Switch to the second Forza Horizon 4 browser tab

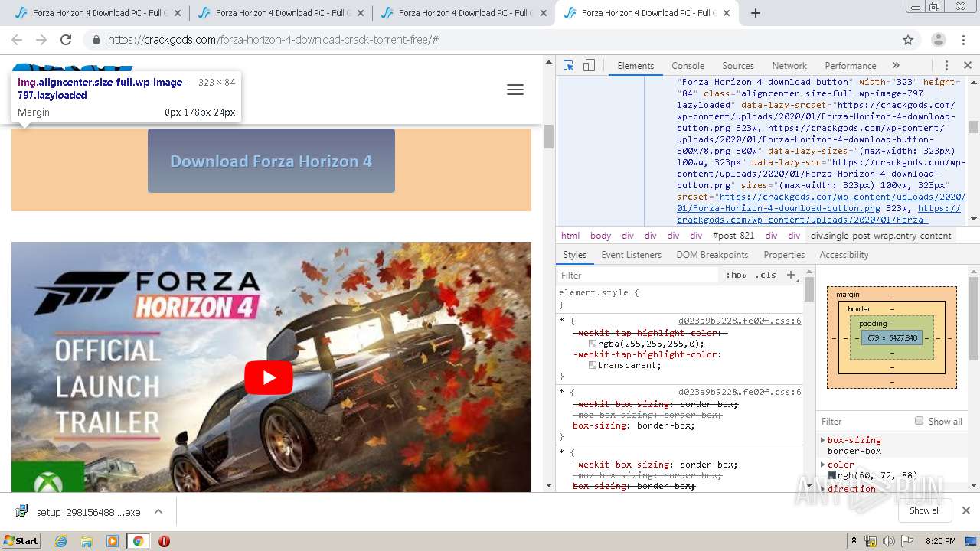[280, 13]
